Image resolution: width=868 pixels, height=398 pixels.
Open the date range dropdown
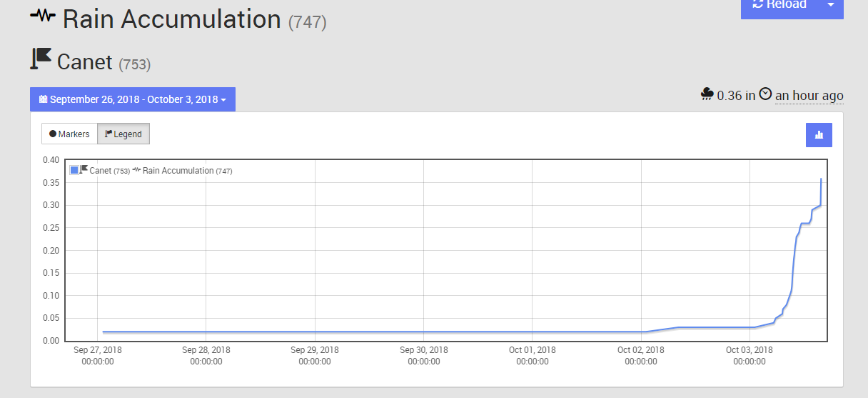coord(133,99)
